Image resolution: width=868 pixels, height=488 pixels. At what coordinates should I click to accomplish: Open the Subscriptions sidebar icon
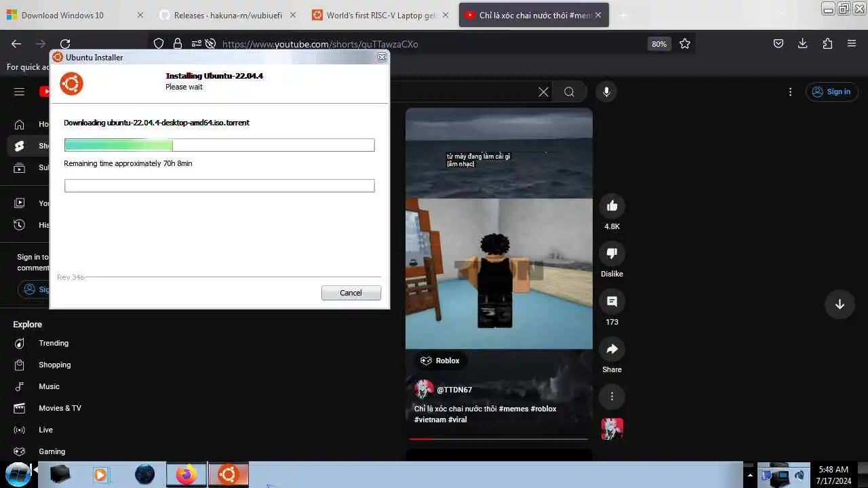tap(20, 167)
